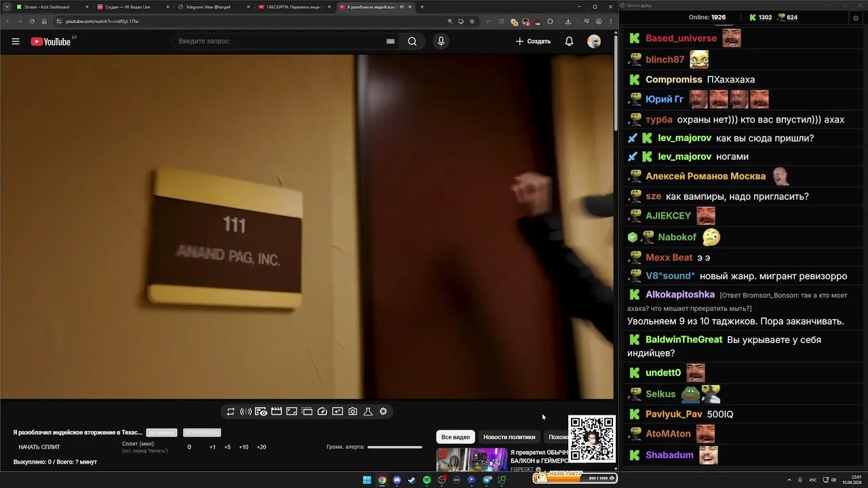Select the Новости политики filter chip
This screenshot has height=488, width=868.
pos(509,437)
